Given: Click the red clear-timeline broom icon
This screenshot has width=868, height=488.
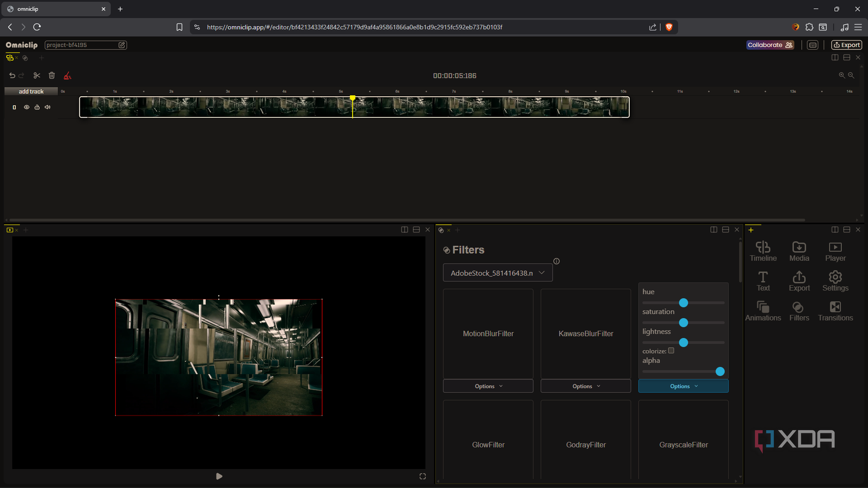Looking at the screenshot, I should pos(67,75).
